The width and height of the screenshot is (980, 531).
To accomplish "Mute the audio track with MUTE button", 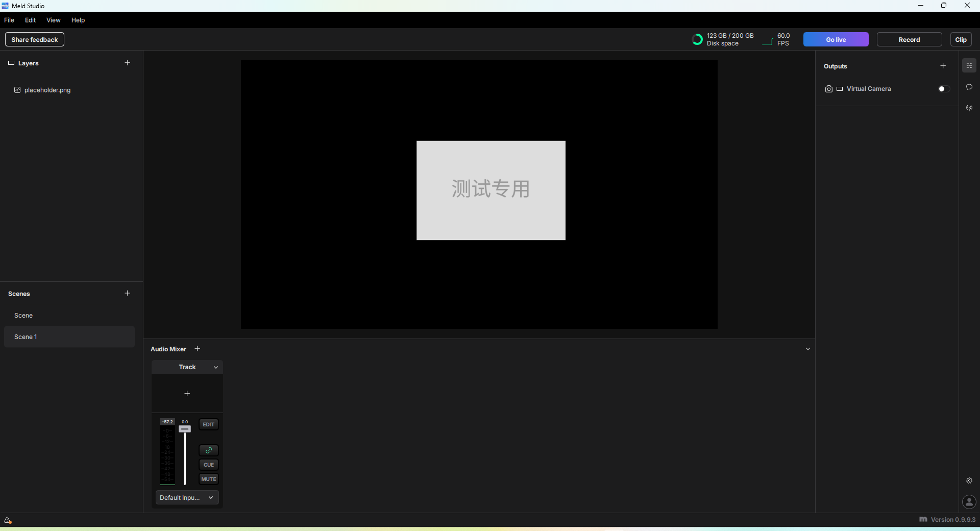I will (208, 479).
